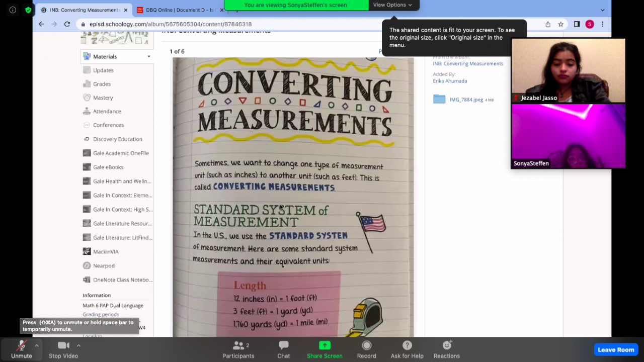Toggle camera with Stop Video

63,349
